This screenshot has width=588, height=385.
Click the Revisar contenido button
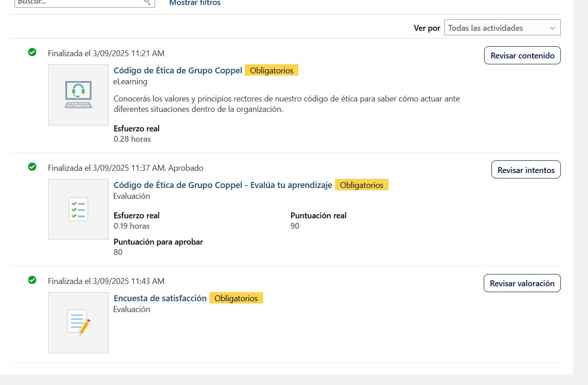[x=522, y=56]
